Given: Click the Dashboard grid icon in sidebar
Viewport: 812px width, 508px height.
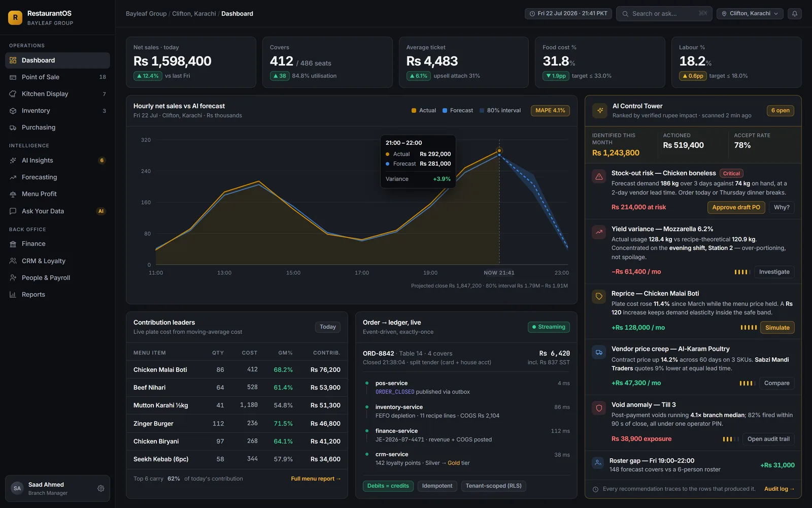Looking at the screenshot, I should (13, 60).
